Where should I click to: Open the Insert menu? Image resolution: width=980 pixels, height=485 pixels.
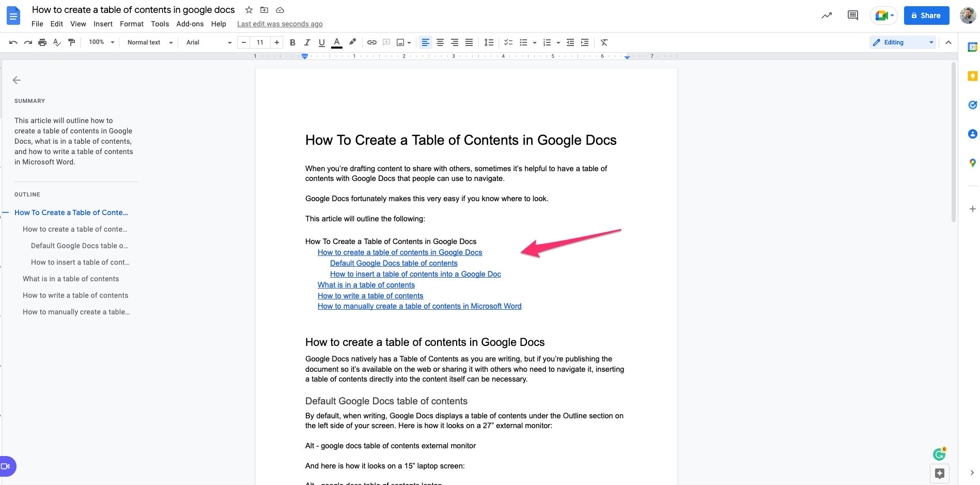point(103,24)
